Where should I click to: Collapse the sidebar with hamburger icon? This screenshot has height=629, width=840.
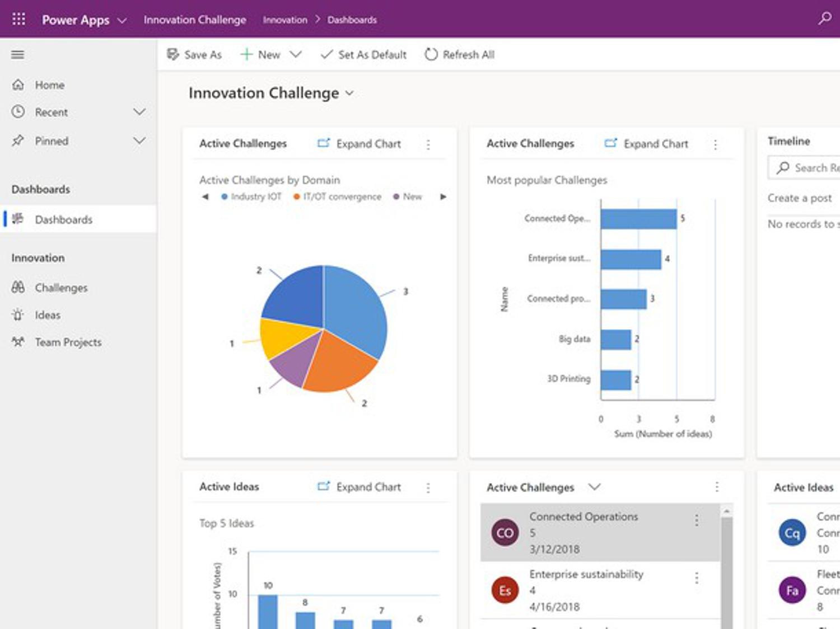point(18,54)
